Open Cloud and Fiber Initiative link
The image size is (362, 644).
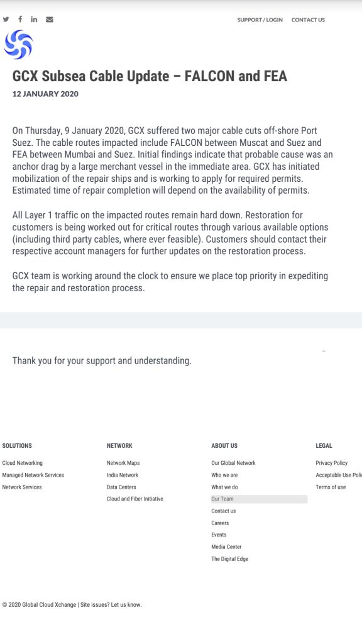134,499
